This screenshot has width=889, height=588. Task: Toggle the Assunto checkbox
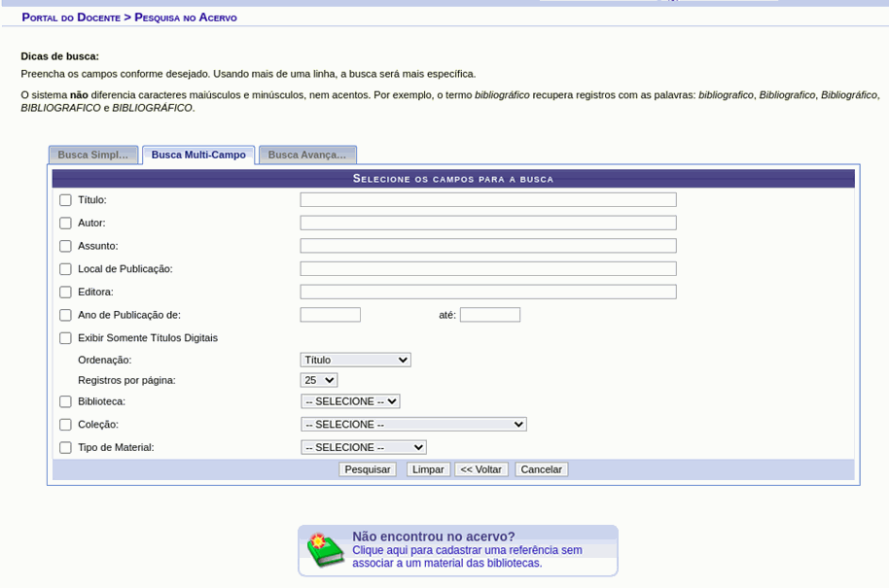(65, 246)
